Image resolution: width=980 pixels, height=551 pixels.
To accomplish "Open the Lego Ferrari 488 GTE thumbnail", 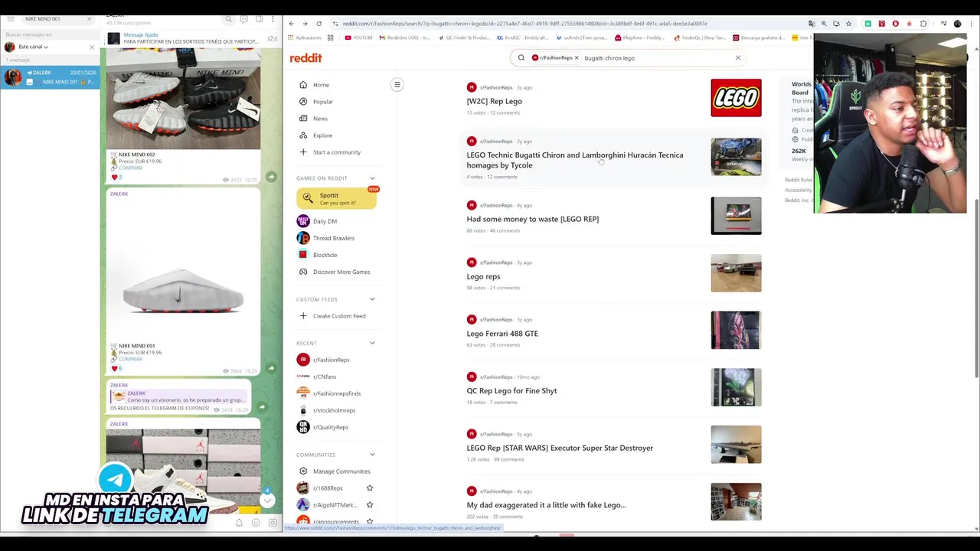I will pos(736,330).
